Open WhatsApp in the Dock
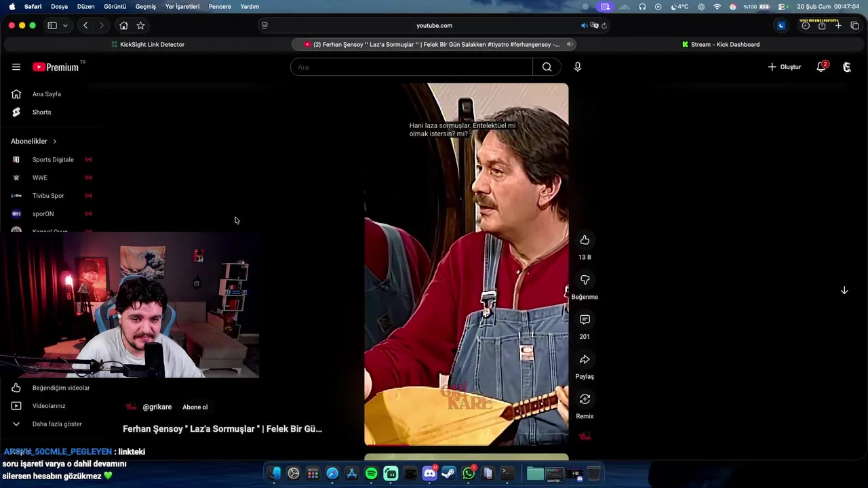Viewport: 868px width, 488px height. click(469, 474)
